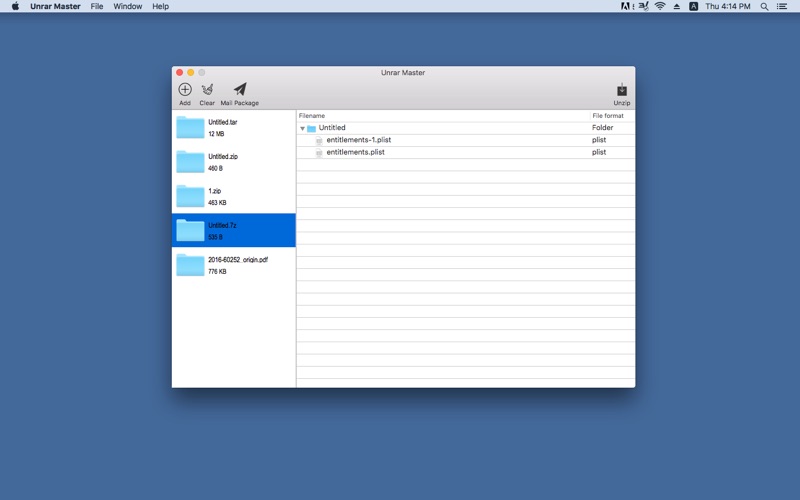Click the yellow minimize window button
Screen dimensions: 800x500
pos(191,72)
